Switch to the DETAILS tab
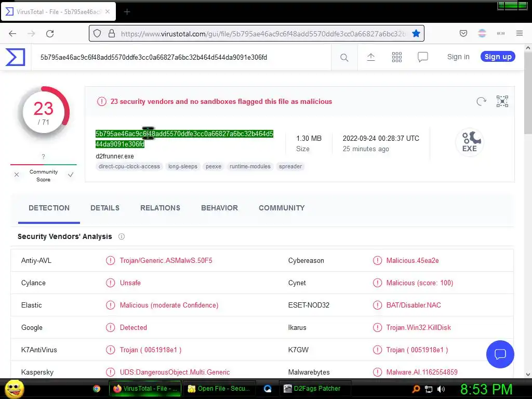 tap(105, 208)
